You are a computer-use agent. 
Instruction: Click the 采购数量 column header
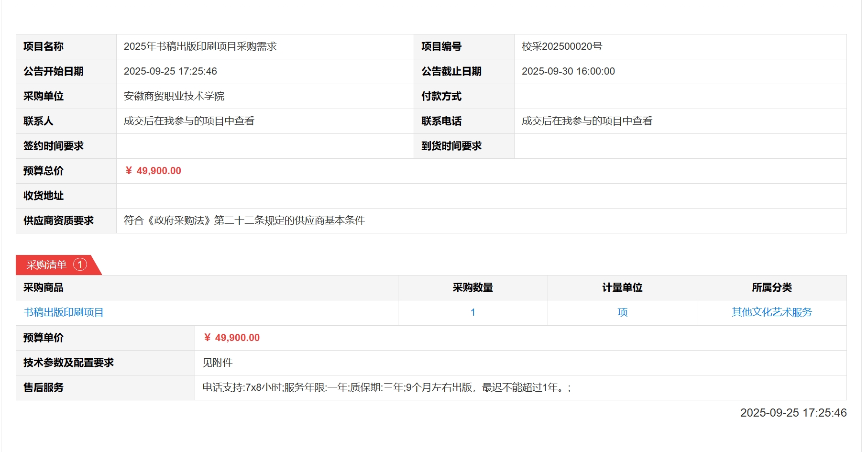tap(472, 287)
